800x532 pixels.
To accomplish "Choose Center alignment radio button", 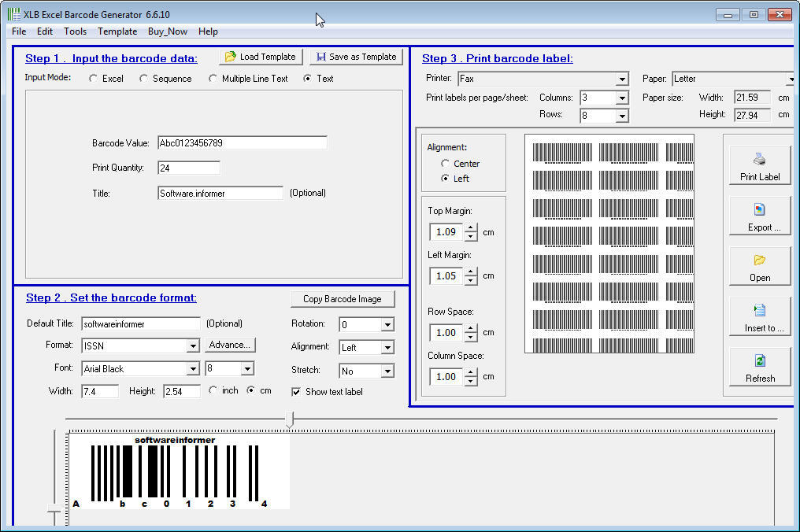I will click(445, 163).
